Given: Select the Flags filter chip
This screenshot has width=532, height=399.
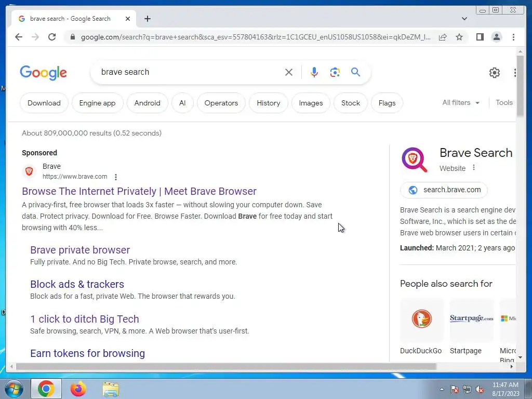Looking at the screenshot, I should point(387,103).
